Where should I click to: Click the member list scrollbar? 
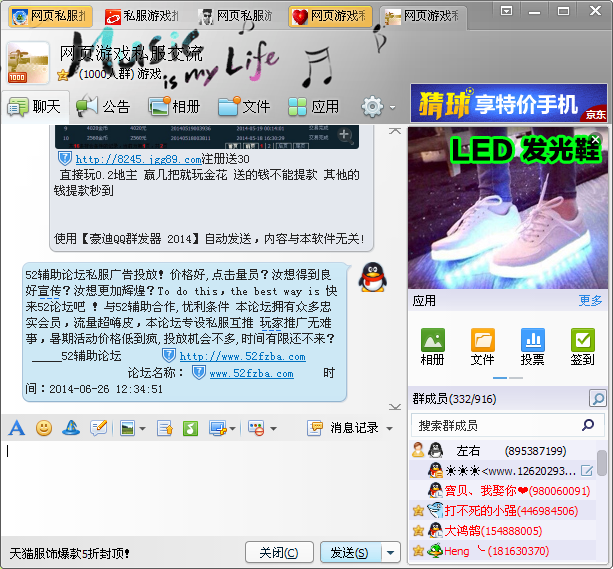point(602,463)
